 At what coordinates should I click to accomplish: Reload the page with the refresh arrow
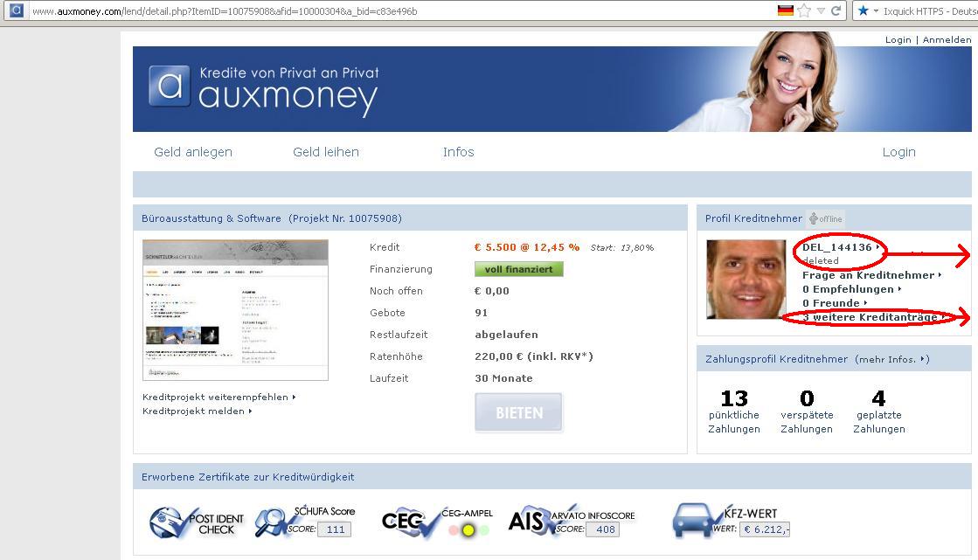pyautogui.click(x=836, y=10)
